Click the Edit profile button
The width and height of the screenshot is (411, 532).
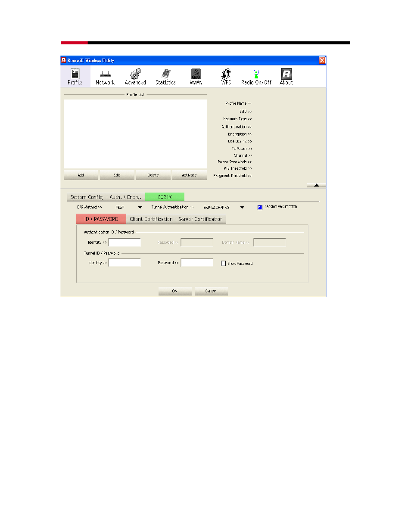point(117,175)
